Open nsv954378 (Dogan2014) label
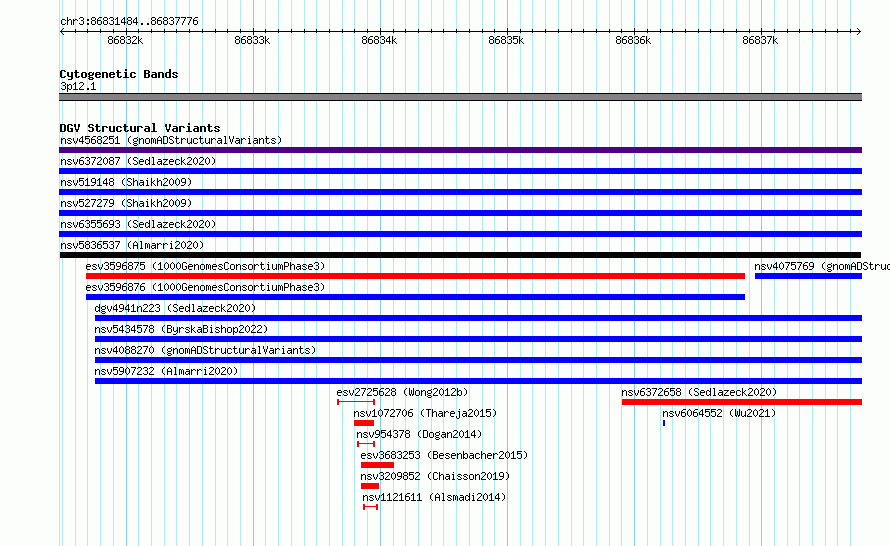Screen dimensions: 890x546 (x=419, y=434)
